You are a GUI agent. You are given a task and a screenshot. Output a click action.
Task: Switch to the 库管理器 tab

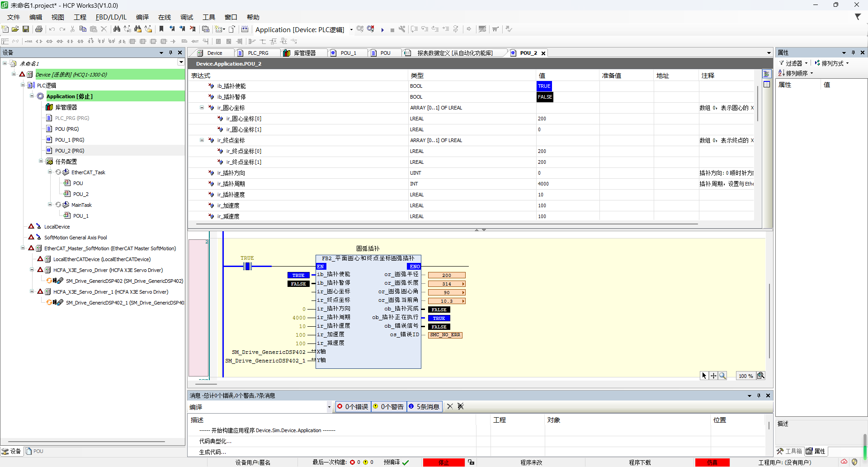tap(304, 53)
